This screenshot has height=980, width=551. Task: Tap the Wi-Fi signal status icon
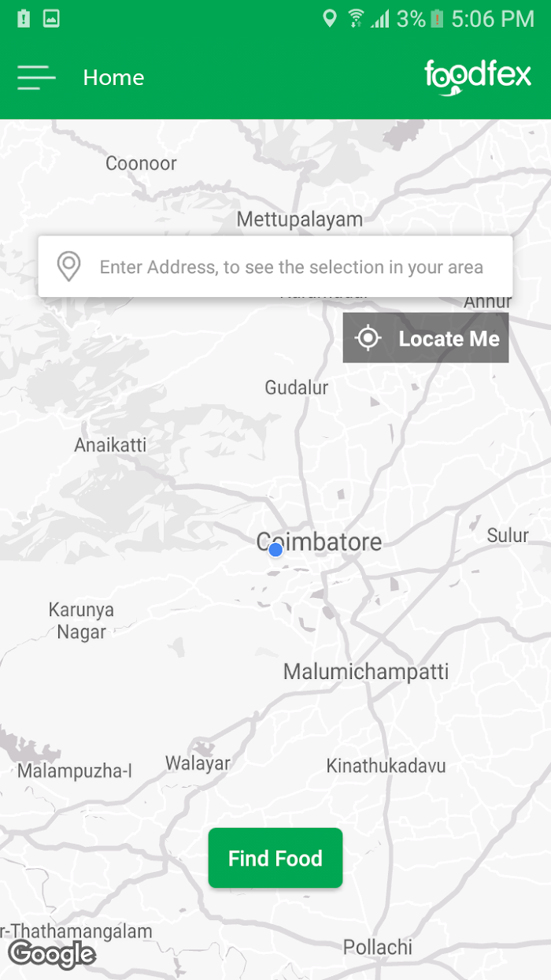point(356,18)
